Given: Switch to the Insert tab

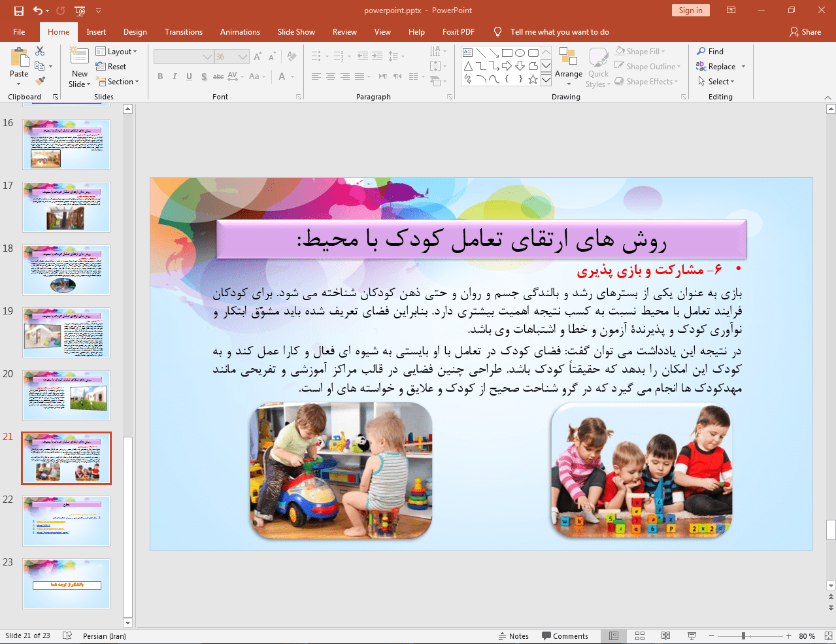Looking at the screenshot, I should pyautogui.click(x=96, y=32).
